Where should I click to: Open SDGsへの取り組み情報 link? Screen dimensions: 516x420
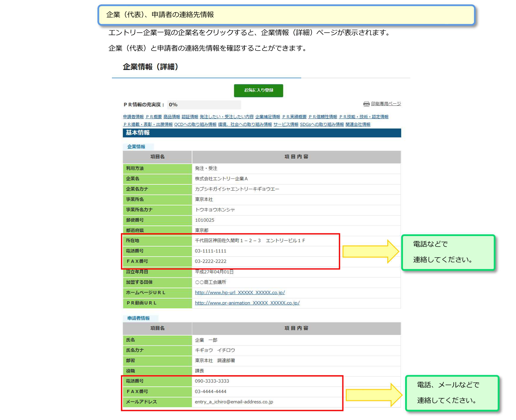click(x=322, y=124)
